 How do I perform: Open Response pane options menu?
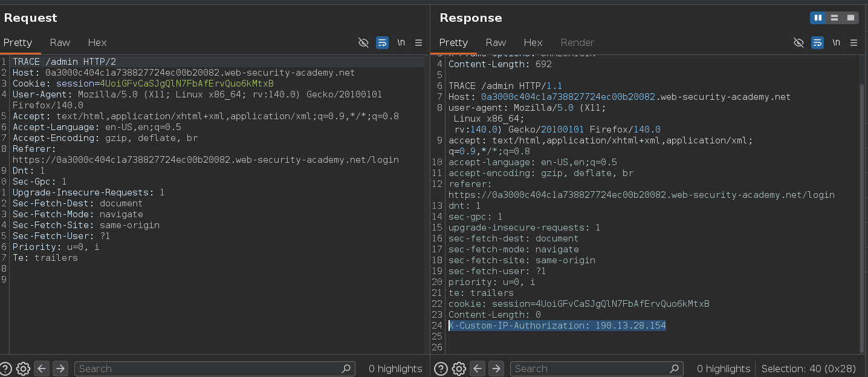[853, 42]
